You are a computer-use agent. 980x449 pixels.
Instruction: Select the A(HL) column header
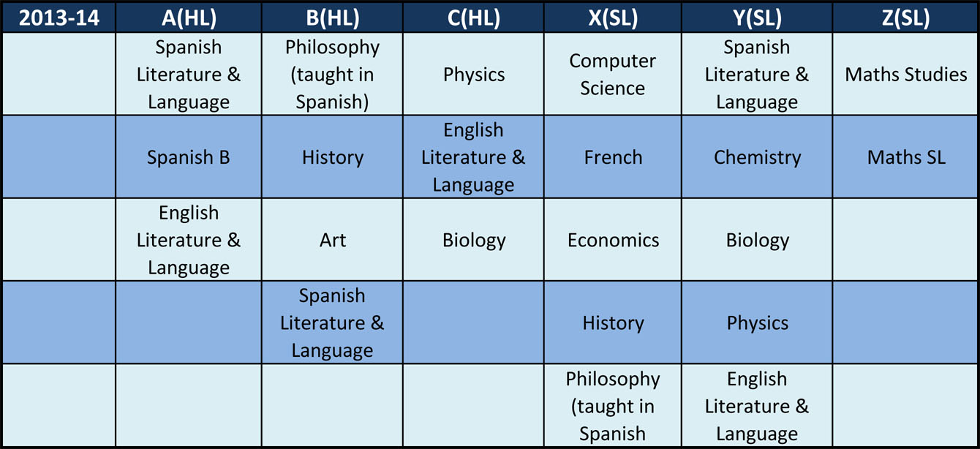point(189,17)
